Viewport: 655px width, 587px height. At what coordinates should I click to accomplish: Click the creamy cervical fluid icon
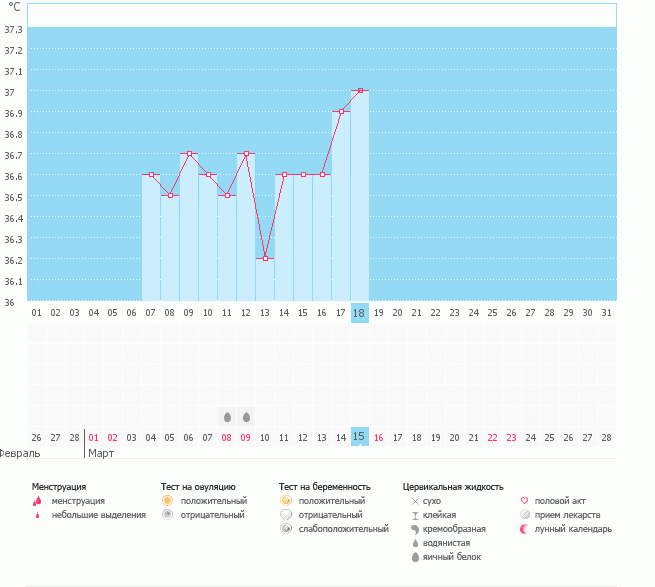tap(415, 529)
